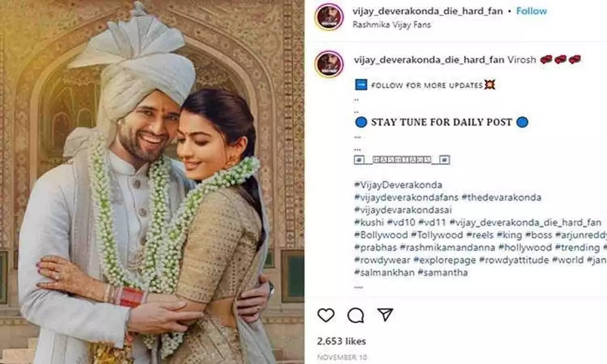Like the post with the heart icon

(x=326, y=315)
